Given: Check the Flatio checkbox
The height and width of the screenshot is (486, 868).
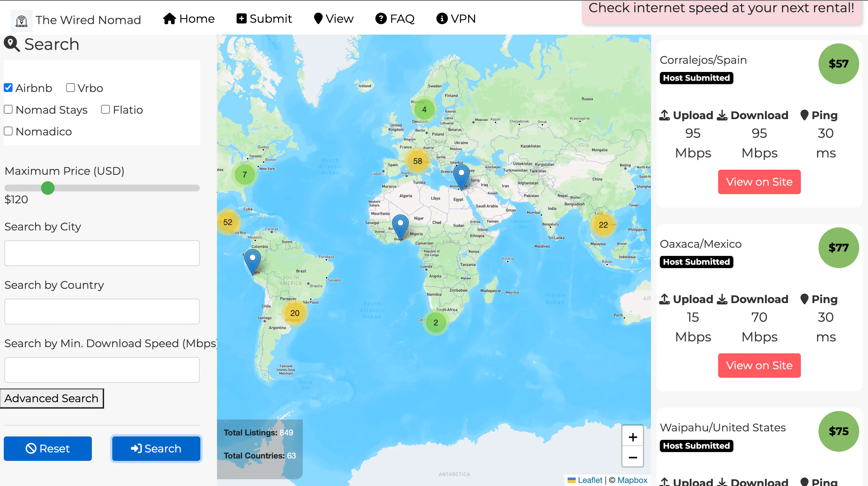Looking at the screenshot, I should (105, 109).
